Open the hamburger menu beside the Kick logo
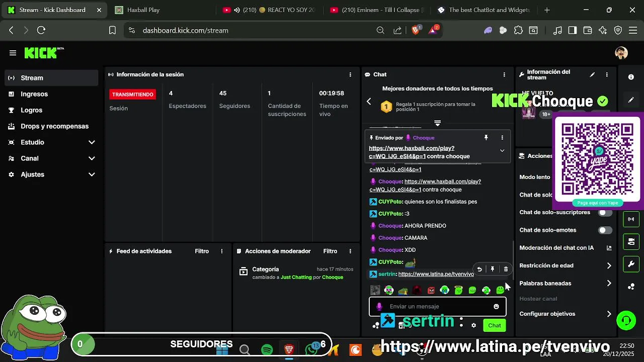The image size is (644, 362). pyautogui.click(x=13, y=53)
